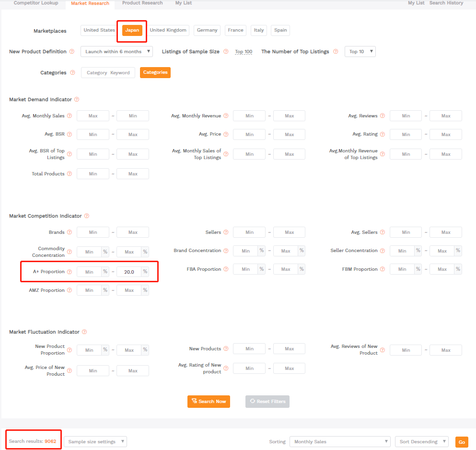Click the Reset Filters button
The width and height of the screenshot is (476, 450).
tap(267, 402)
